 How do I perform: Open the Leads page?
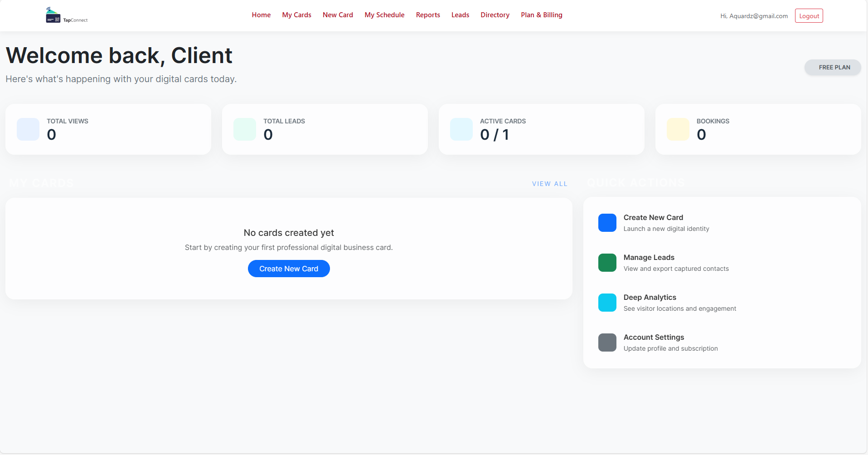[460, 15]
